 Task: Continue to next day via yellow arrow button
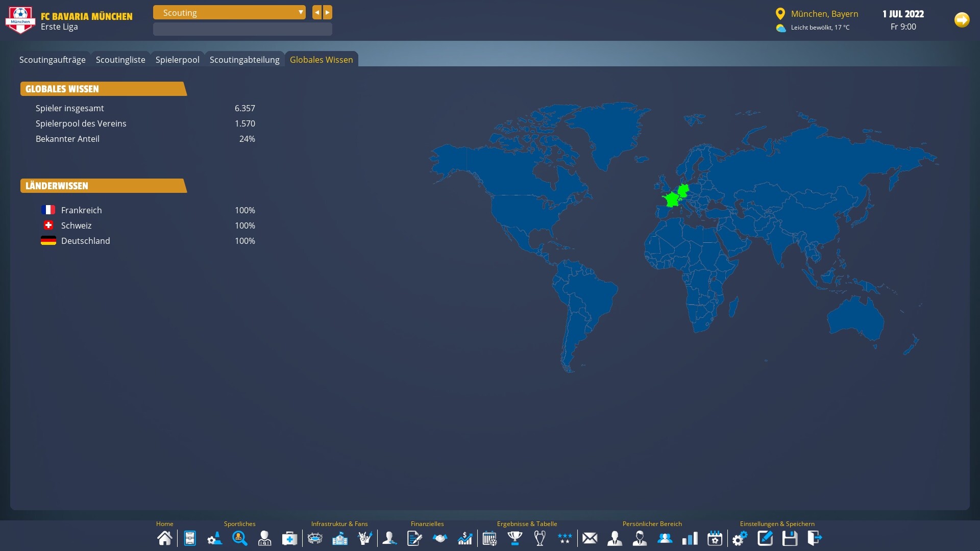[962, 20]
